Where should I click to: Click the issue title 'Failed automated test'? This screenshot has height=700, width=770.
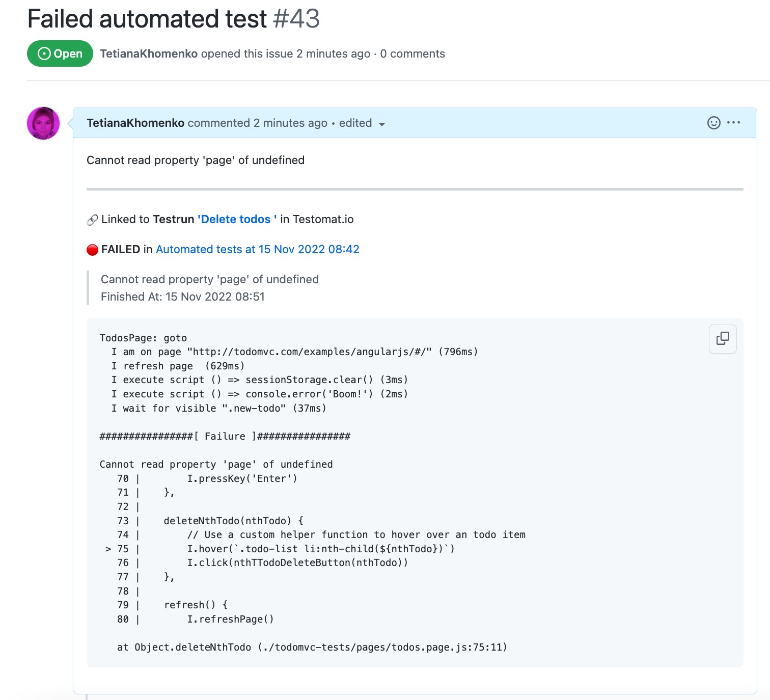147,19
